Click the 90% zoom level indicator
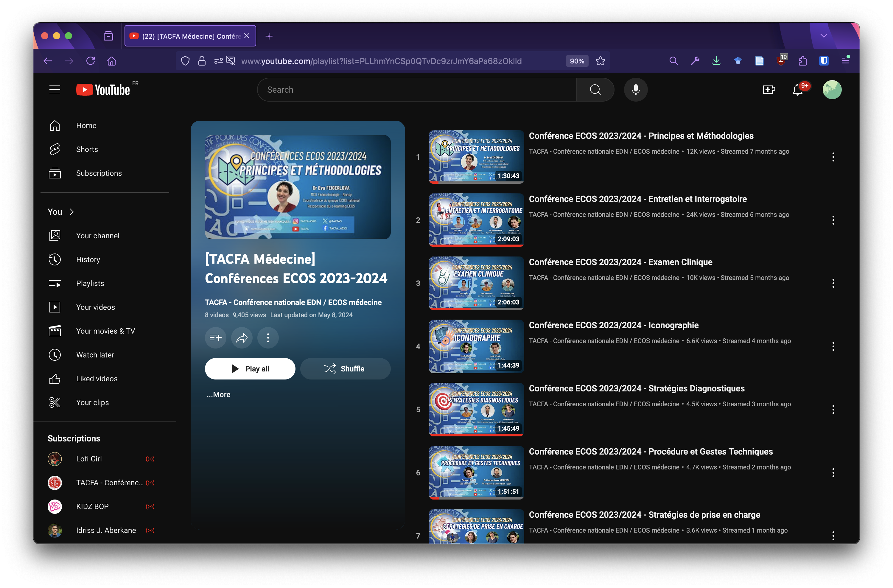This screenshot has width=893, height=588. [x=577, y=61]
